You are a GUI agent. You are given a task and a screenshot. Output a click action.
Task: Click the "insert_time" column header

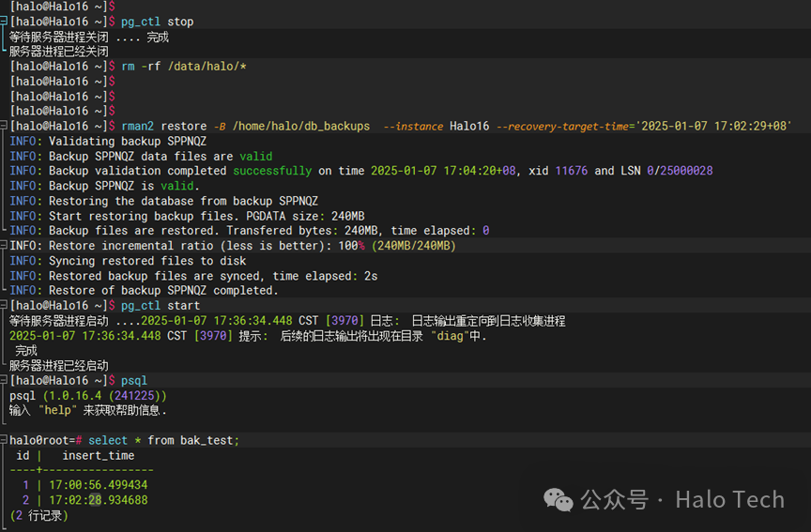click(x=99, y=455)
